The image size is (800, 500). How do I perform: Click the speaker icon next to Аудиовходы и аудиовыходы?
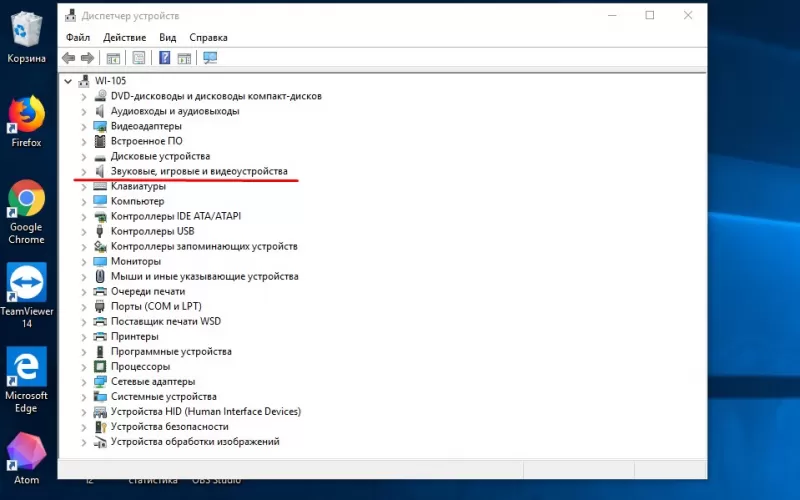pos(100,111)
